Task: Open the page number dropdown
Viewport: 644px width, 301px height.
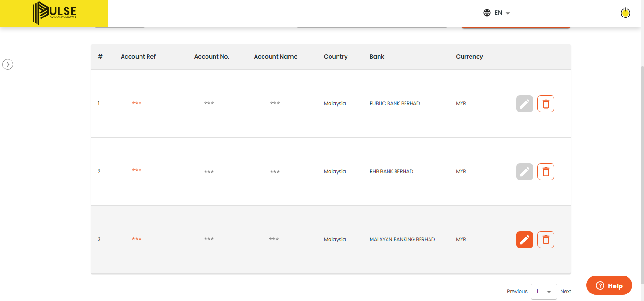Action: coord(544,292)
